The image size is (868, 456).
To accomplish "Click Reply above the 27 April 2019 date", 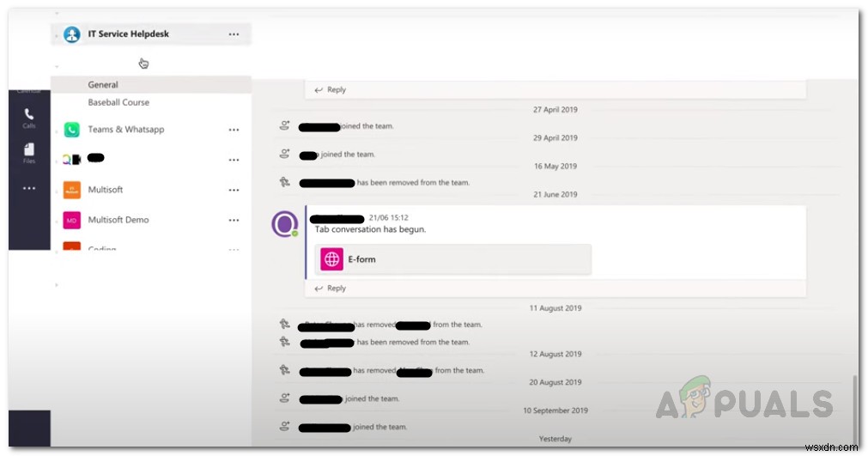I will (x=331, y=89).
